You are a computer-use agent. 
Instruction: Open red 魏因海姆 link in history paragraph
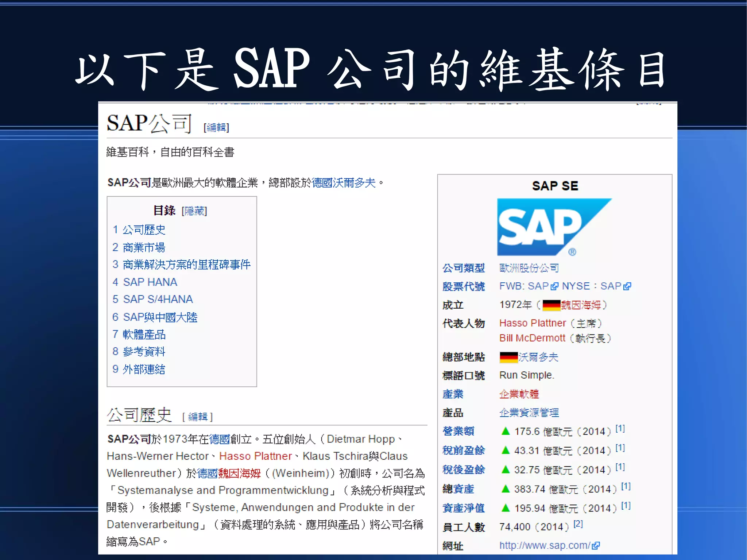coord(240,474)
